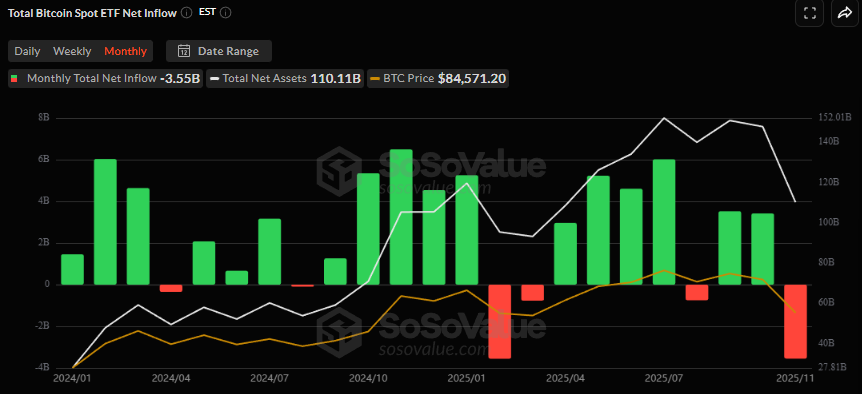Open the Date Range picker
Viewport: 862px width, 394px height.
coord(219,51)
